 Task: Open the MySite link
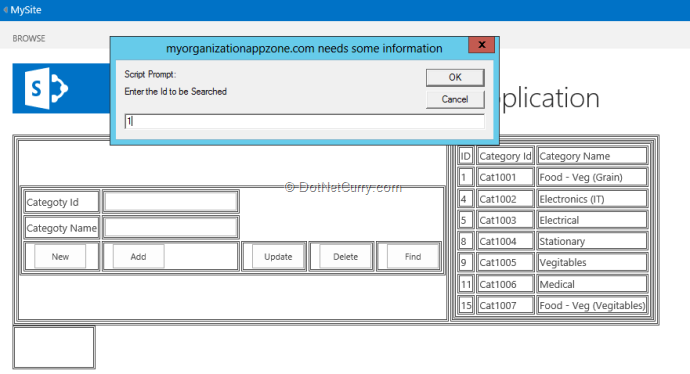(26, 10)
